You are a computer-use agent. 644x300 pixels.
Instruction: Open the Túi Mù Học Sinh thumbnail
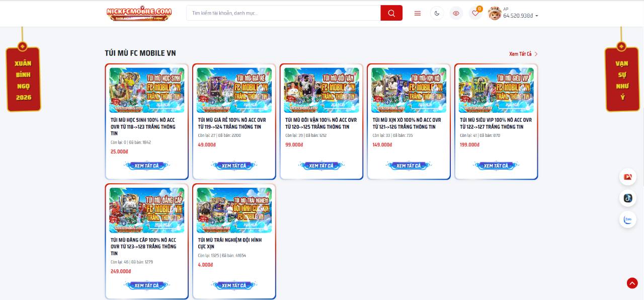(x=146, y=90)
